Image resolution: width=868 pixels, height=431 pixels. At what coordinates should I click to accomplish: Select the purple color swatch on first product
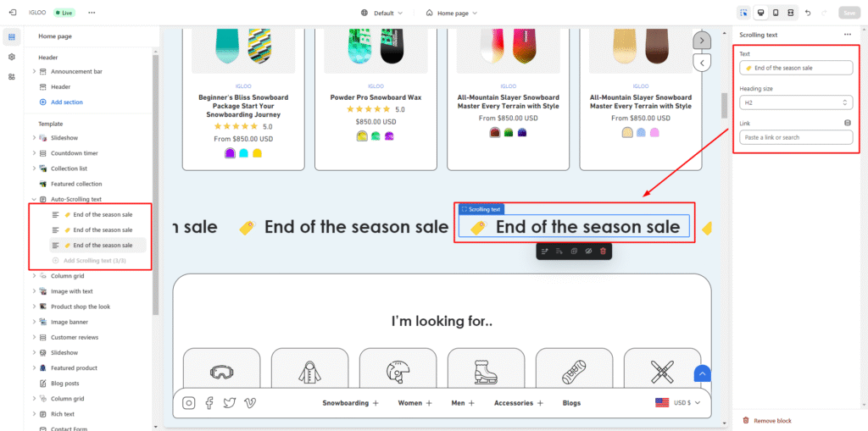(x=230, y=153)
